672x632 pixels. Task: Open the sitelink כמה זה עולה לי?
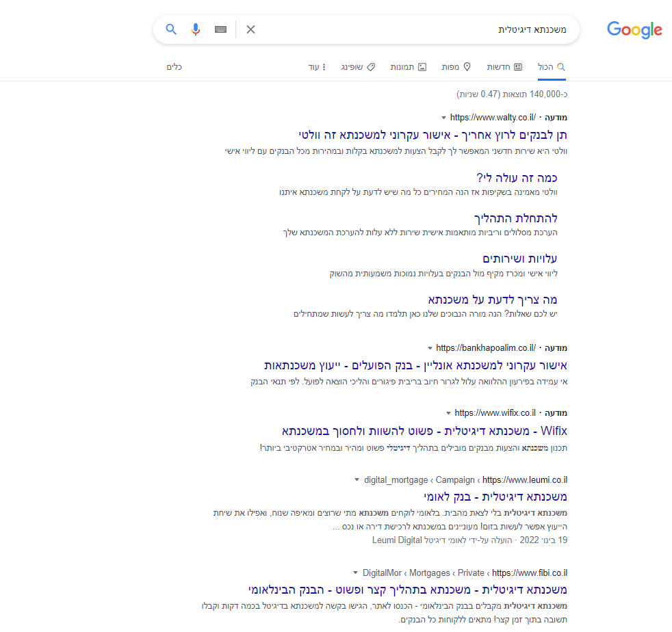(517, 178)
